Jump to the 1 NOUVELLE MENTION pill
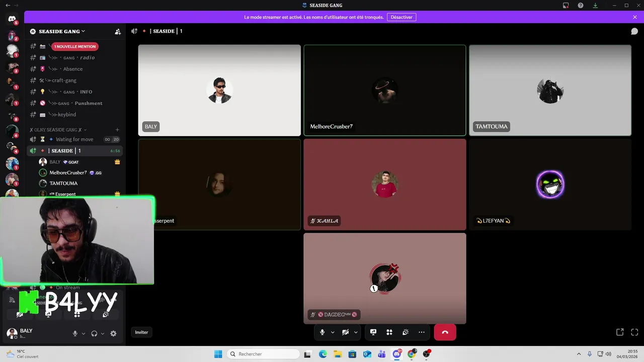This screenshot has height=362, width=644. [x=75, y=46]
